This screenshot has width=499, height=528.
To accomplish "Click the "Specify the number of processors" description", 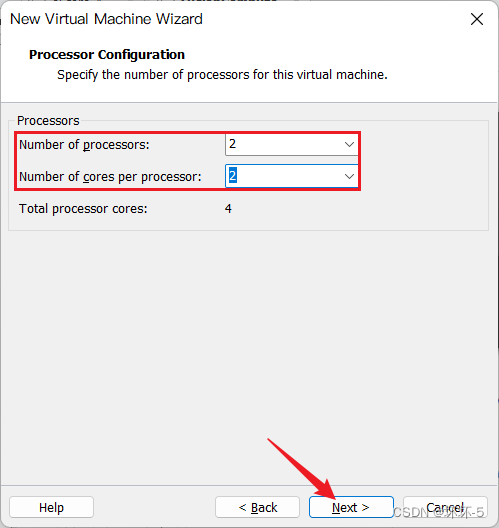I will pyautogui.click(x=222, y=75).
